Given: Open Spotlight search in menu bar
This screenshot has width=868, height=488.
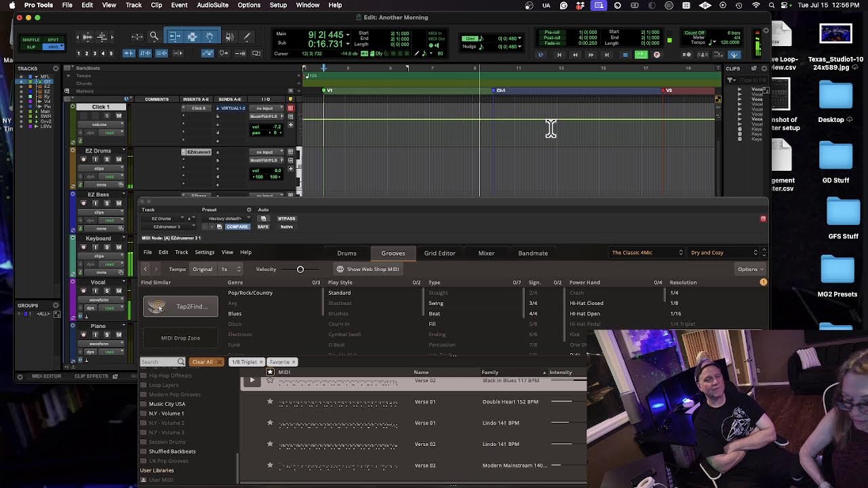Looking at the screenshot, I should pos(772,5).
